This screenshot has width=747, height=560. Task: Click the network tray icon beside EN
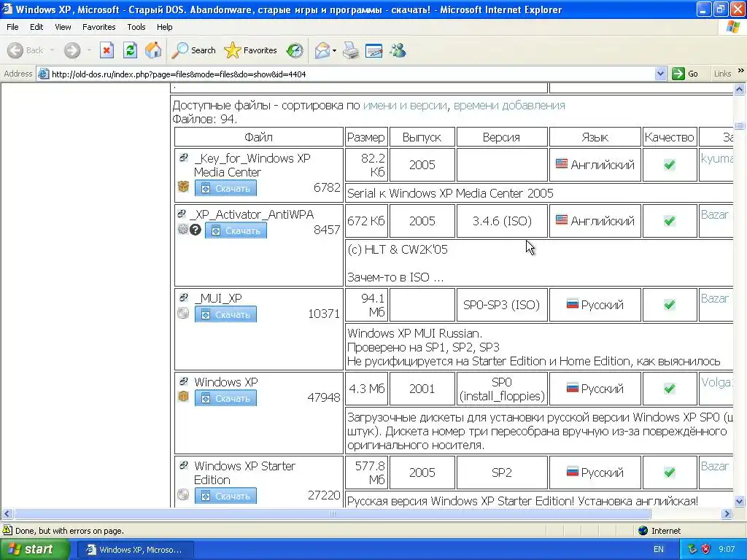point(693,549)
